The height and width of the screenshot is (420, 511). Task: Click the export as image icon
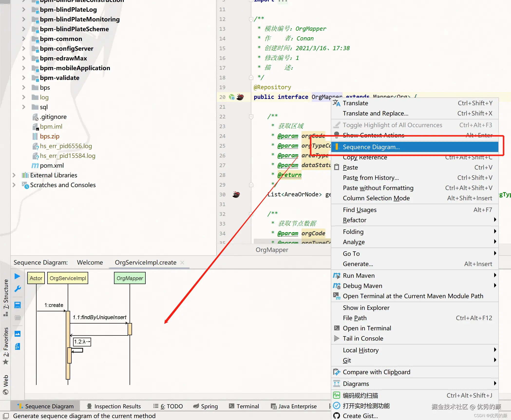[18, 334]
